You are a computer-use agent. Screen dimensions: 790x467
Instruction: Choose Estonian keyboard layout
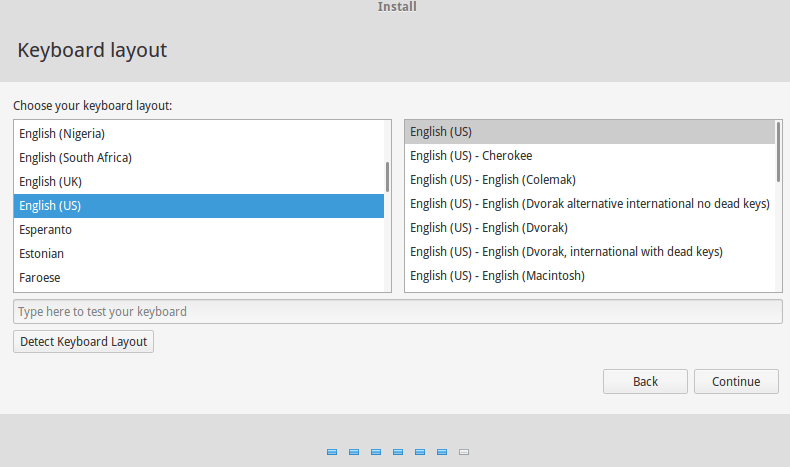(x=42, y=253)
